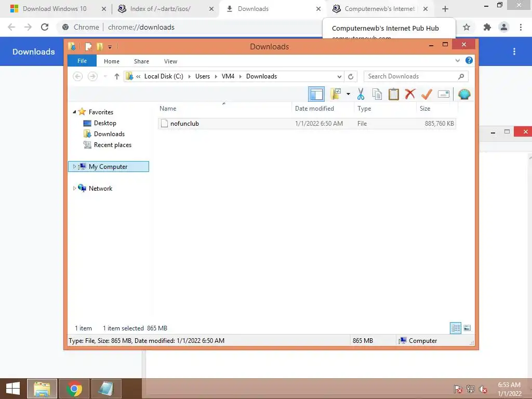This screenshot has width=532, height=399.
Task: Click the scissors Cut icon
Action: (361, 94)
